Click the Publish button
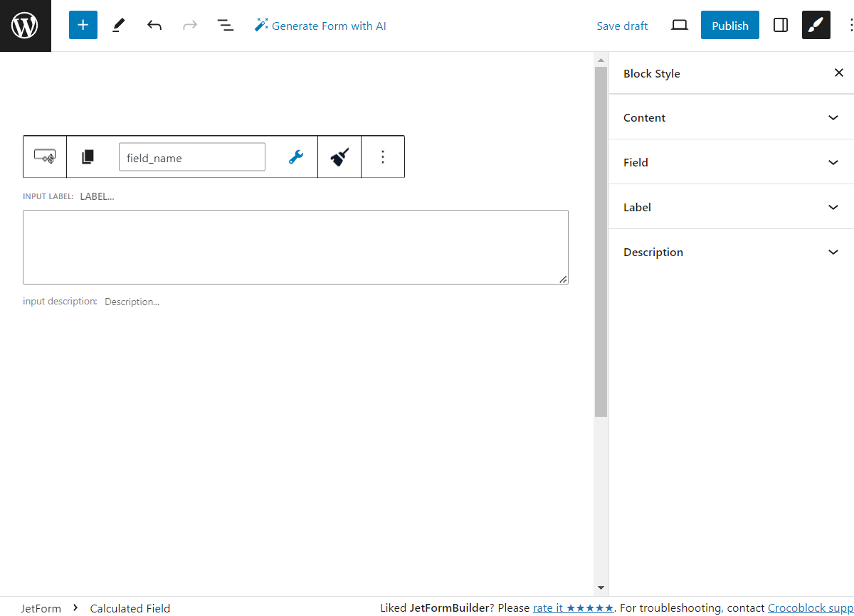The image size is (854, 616). pyautogui.click(x=729, y=25)
